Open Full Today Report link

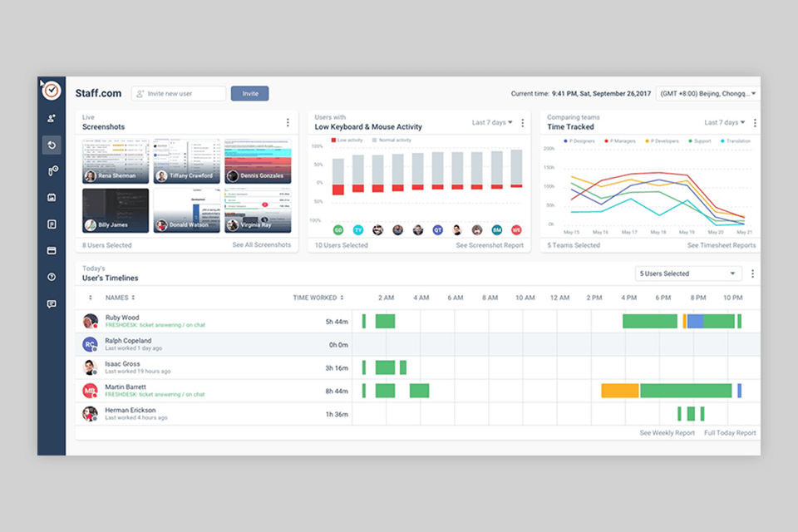pos(730,433)
